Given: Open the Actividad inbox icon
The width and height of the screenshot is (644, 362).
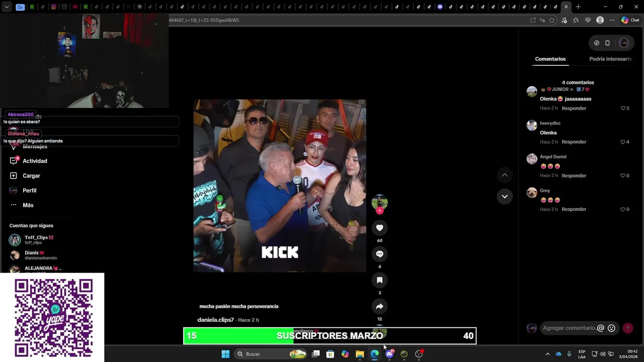Looking at the screenshot, I should coord(14,161).
